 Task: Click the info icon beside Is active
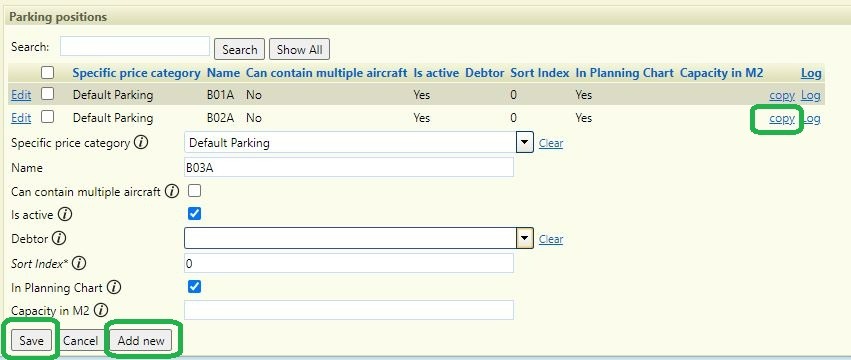point(65,214)
